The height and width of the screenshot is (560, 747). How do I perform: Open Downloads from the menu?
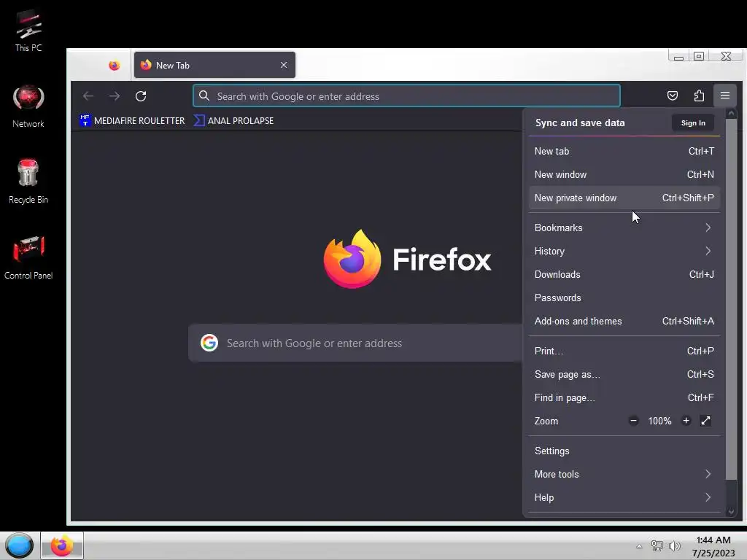(x=624, y=274)
